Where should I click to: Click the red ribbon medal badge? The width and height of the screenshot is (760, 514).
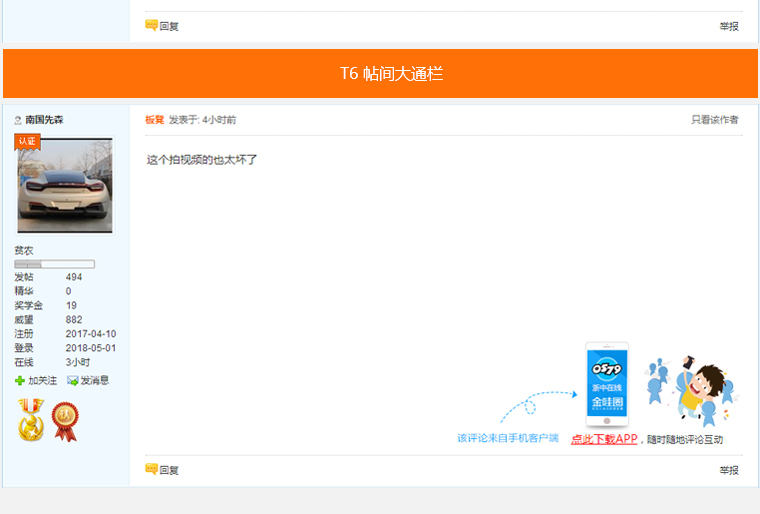point(66,420)
